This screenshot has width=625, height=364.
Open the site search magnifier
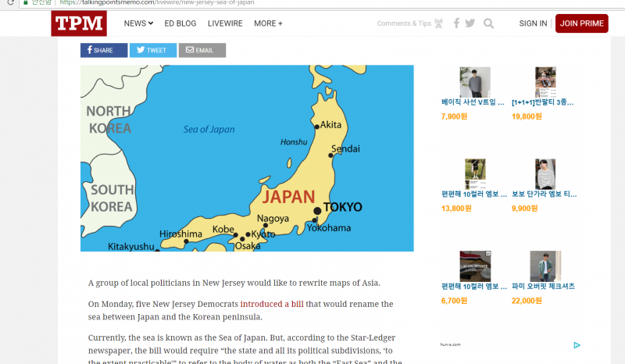click(x=488, y=23)
